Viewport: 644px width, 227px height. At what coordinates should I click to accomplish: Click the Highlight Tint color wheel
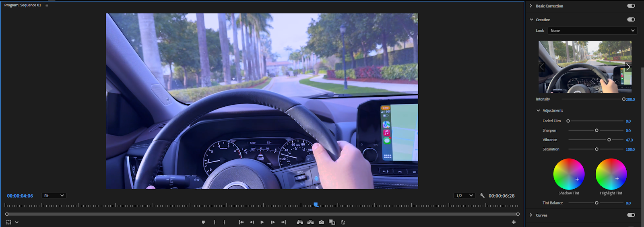click(x=611, y=174)
